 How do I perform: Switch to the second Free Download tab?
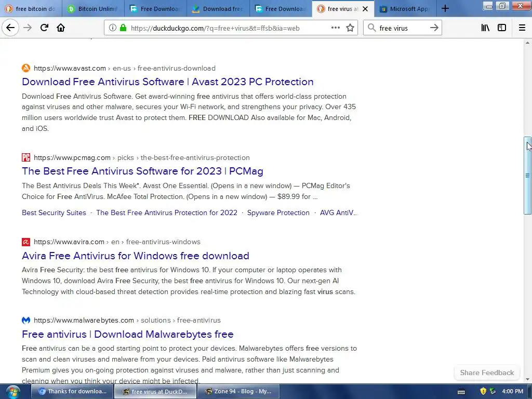(280, 9)
